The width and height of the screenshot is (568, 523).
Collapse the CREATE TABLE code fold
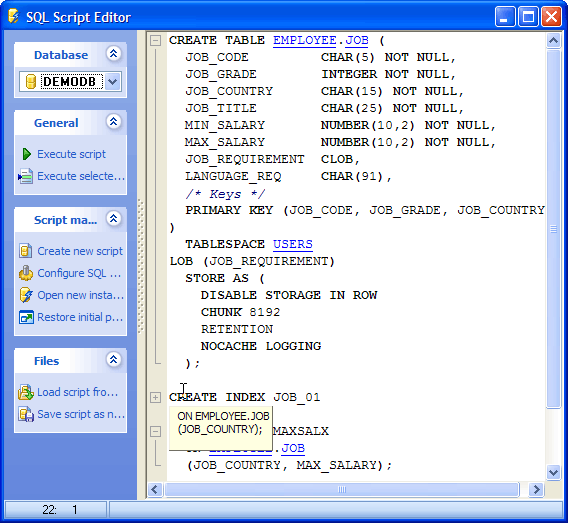155,40
